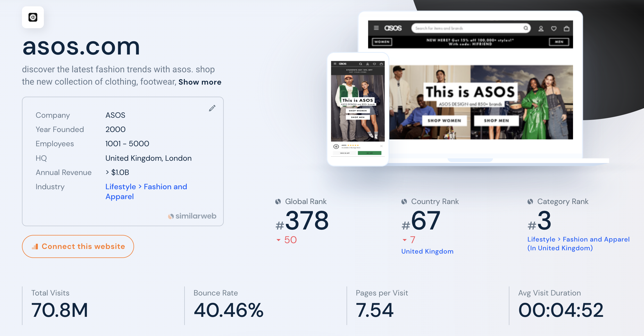The width and height of the screenshot is (644, 336).
Task: Click the 'Lifestyle > Fashion and Apparel' category link
Action: point(147,191)
